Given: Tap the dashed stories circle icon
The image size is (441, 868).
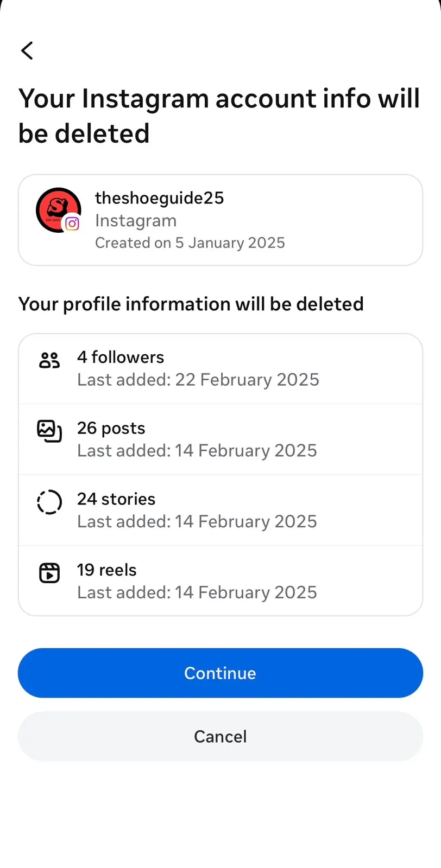Looking at the screenshot, I should click(49, 502).
